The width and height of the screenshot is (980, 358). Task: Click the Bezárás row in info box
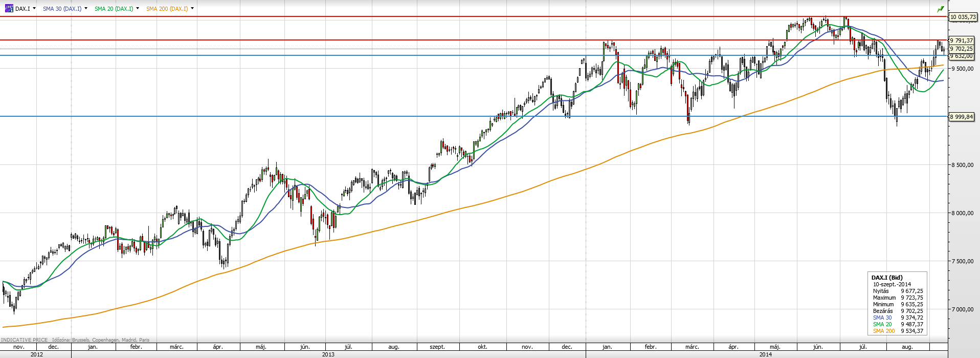[898, 311]
